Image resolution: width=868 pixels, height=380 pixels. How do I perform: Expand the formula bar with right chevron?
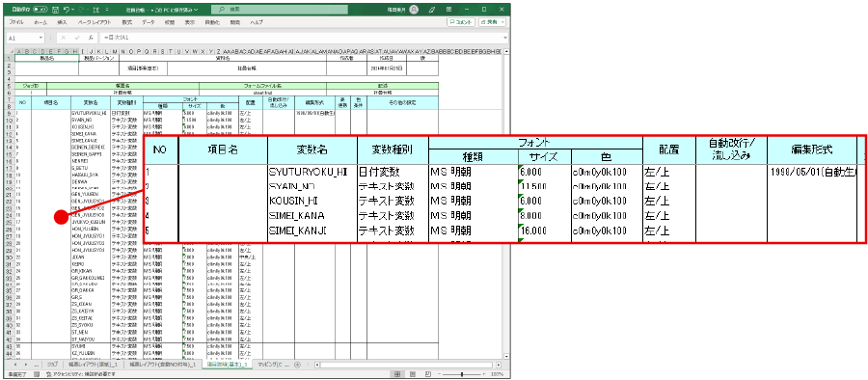coord(505,38)
